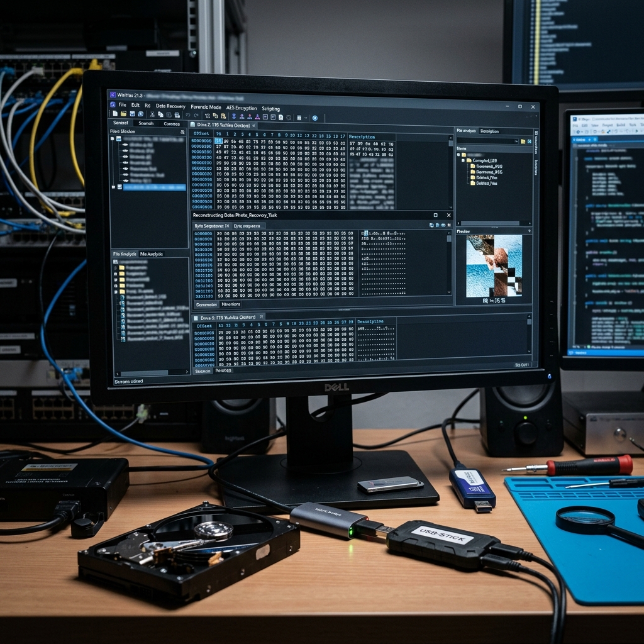This screenshot has width=644, height=644.
Task: Open the Forensic Mode menu
Action: pos(206,107)
